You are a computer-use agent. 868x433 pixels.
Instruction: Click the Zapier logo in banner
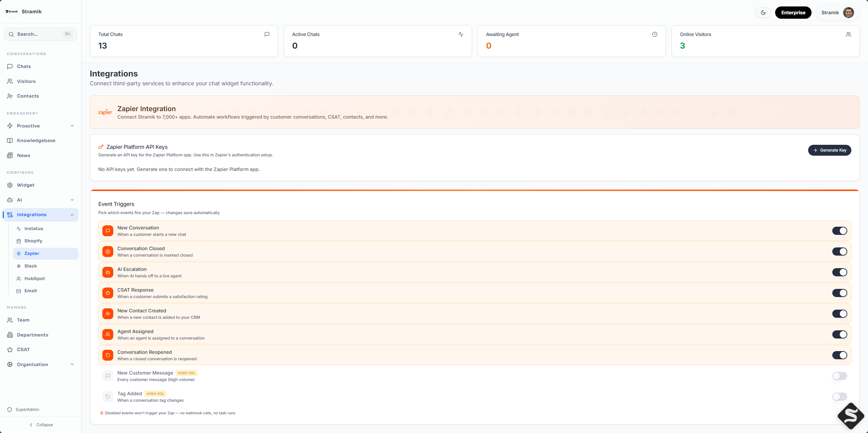105,112
